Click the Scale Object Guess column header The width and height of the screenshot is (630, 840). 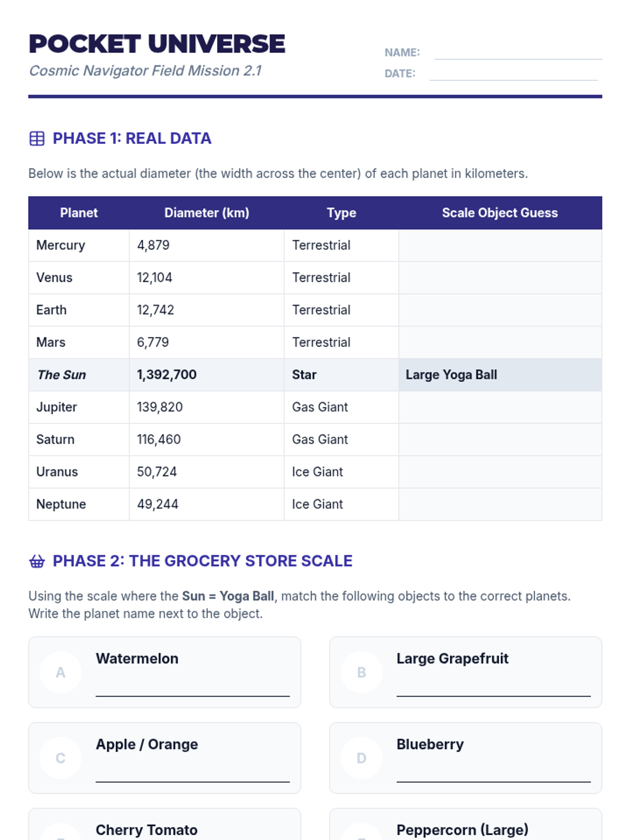(500, 213)
